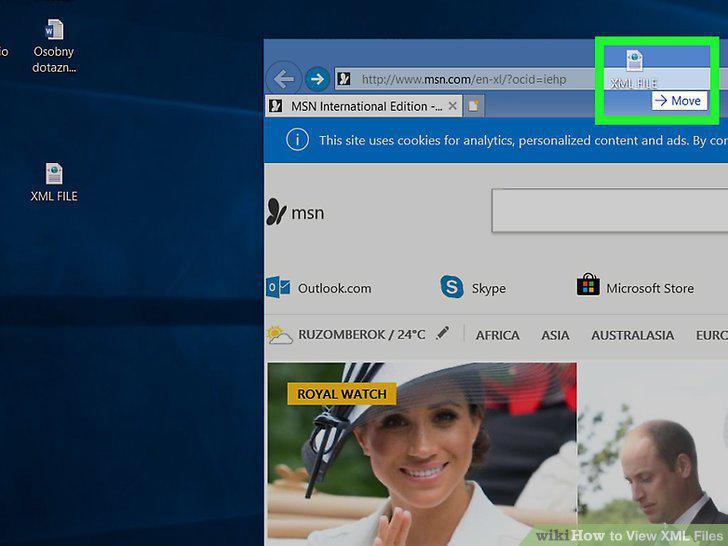Select the AUSTRALASIA news section
The image size is (728, 546).
(x=632, y=335)
